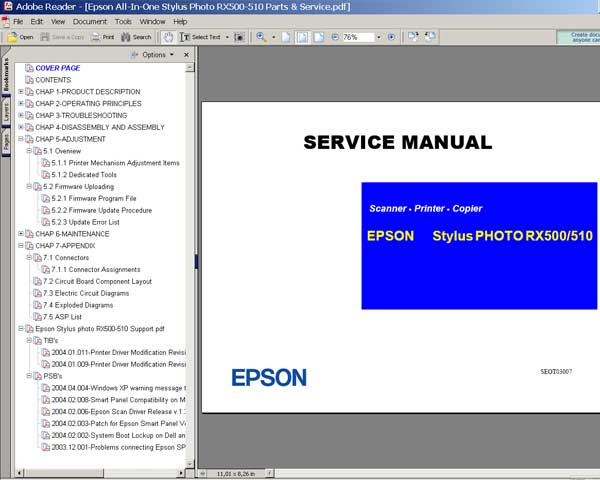Screen dimensions: 600x480
Task: Expand CHAP 1-PRODUCT DESCRIPTION bookmark
Action: [21, 91]
